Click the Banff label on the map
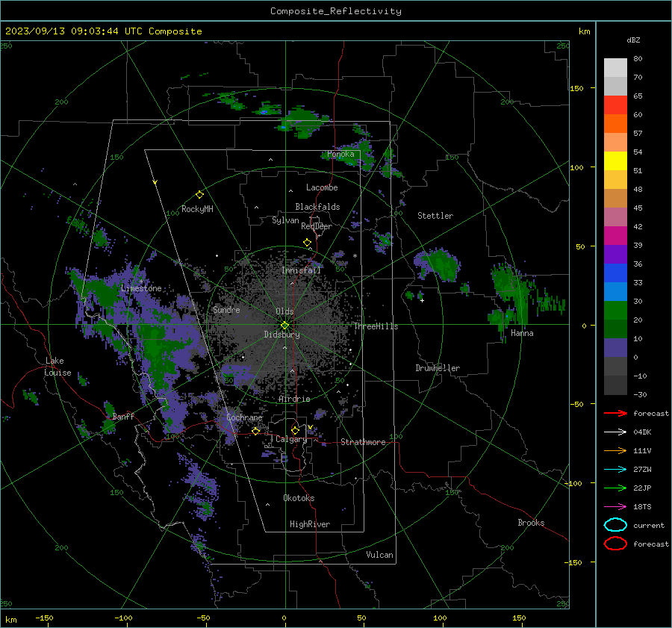Viewport: 672px width, 628px height. (x=123, y=417)
